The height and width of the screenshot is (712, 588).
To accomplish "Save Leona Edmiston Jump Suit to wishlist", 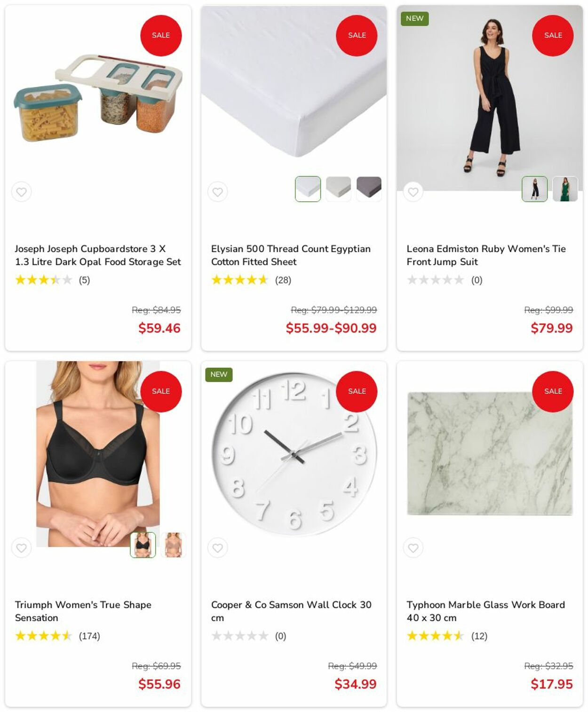I will tap(413, 192).
